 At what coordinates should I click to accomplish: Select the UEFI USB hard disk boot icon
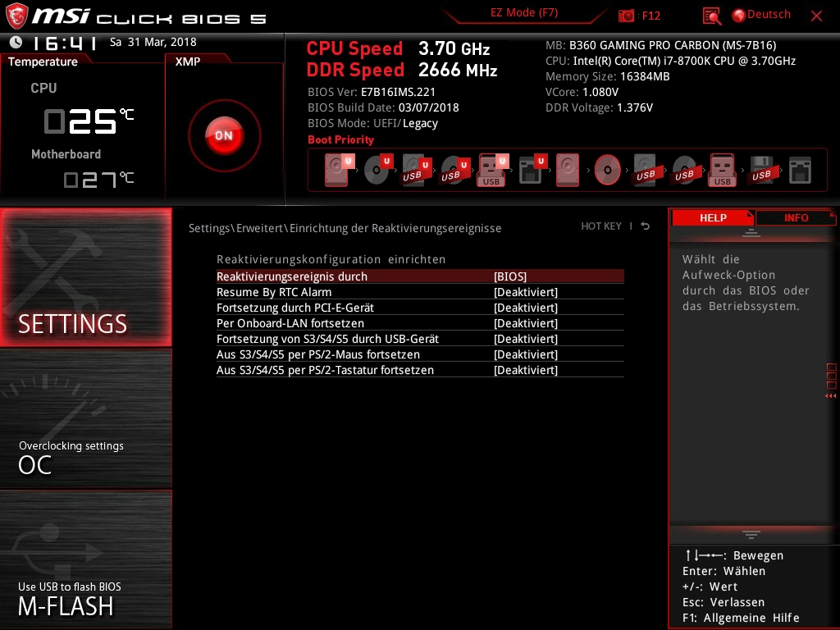coord(416,171)
